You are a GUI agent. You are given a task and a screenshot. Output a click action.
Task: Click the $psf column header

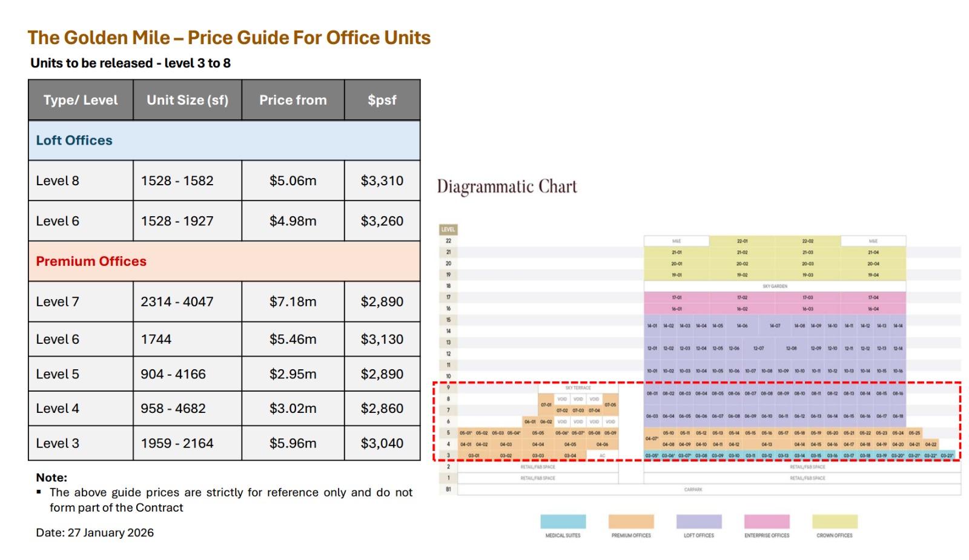click(x=382, y=100)
